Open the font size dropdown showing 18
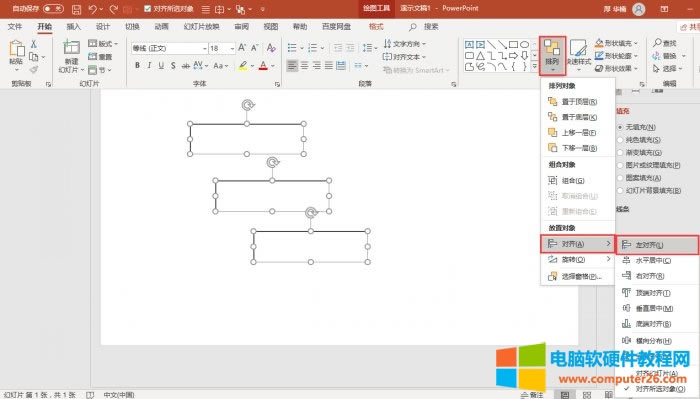The image size is (700, 399). pyautogui.click(x=233, y=48)
